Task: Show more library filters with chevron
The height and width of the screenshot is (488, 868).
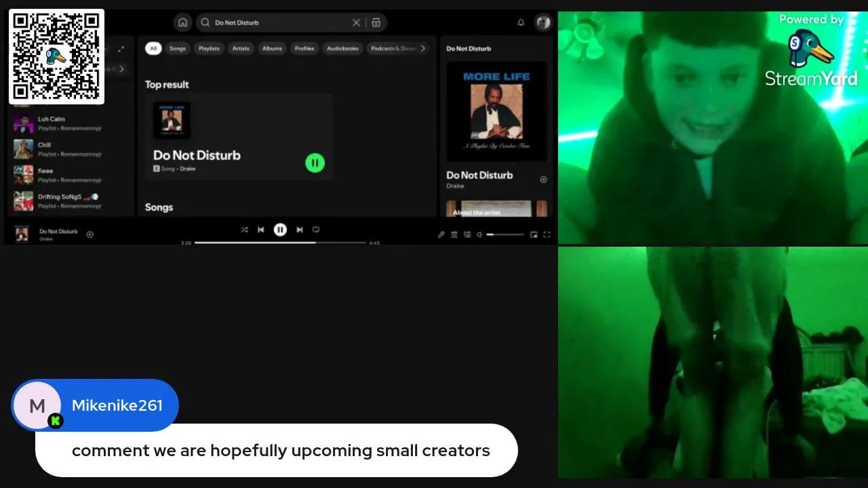Action: tap(122, 68)
